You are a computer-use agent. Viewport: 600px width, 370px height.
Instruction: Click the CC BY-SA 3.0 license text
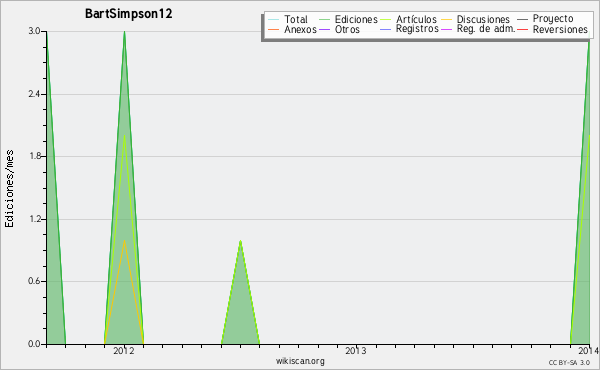pos(569,362)
